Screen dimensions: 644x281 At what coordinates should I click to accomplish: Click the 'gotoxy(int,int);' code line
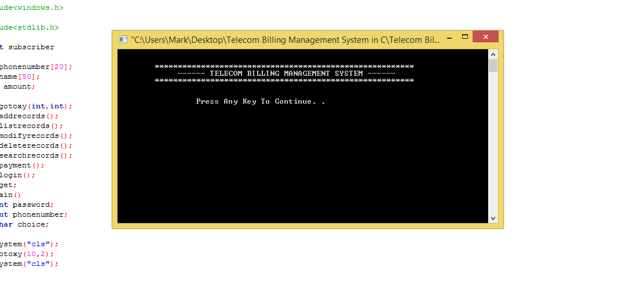tap(36, 107)
